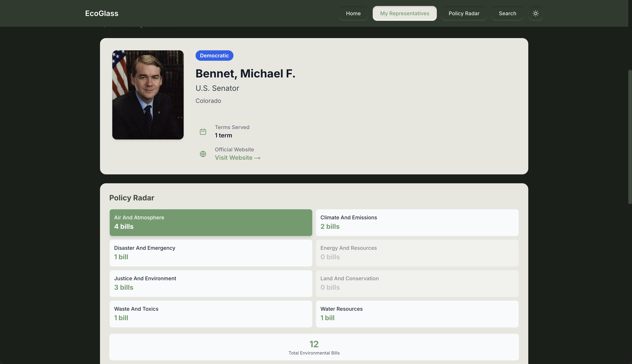Click Michael Bennet's portrait photo

(148, 95)
